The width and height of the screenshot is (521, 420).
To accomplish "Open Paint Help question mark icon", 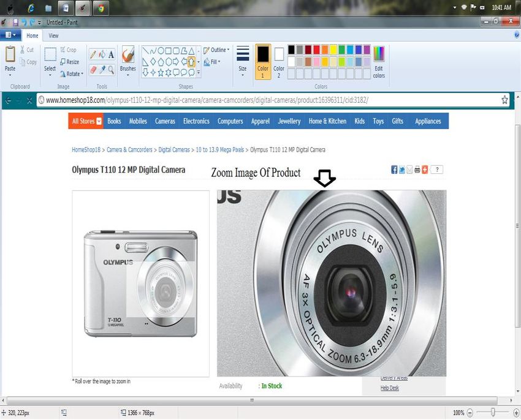I will pos(517,35).
